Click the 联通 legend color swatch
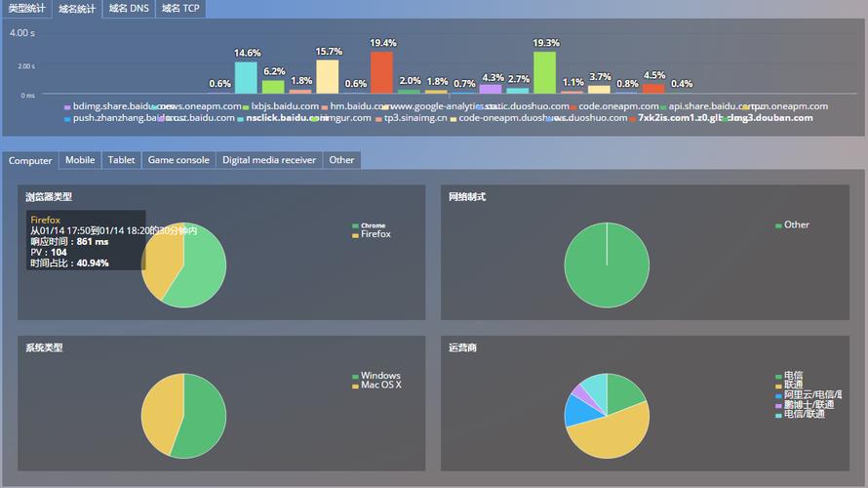This screenshot has width=868, height=488. (779, 386)
